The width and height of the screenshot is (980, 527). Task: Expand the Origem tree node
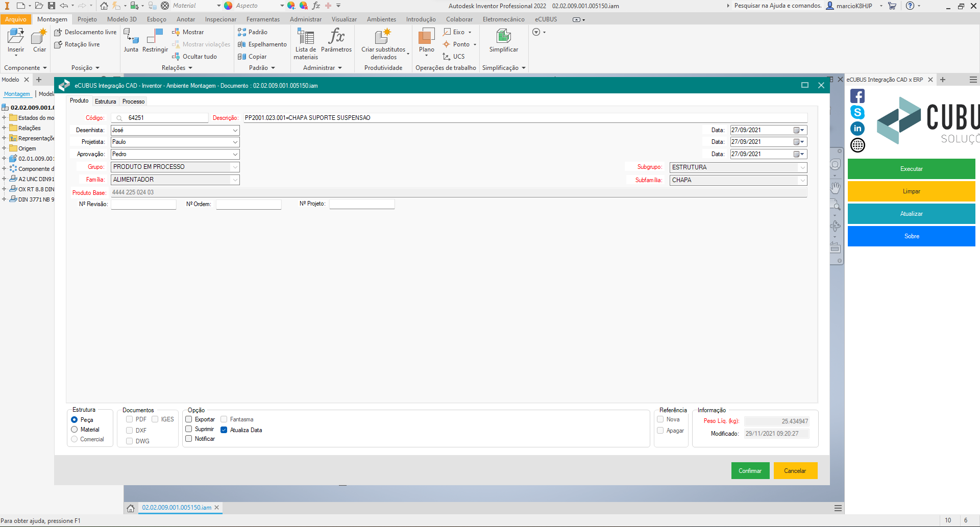4,148
